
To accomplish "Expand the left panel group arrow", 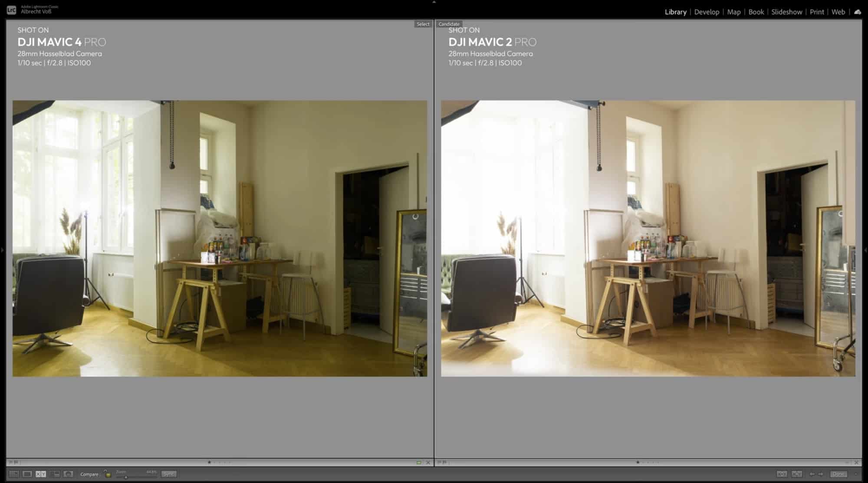I will (x=2, y=250).
